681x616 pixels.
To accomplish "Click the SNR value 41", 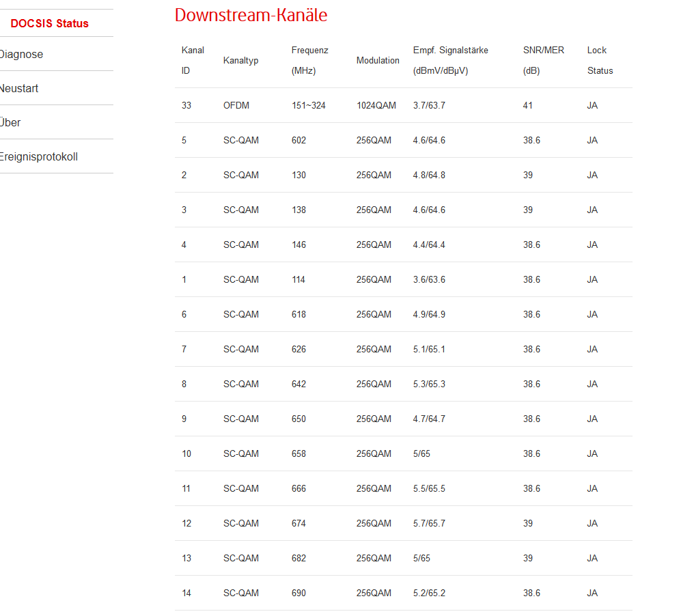I will pos(528,105).
